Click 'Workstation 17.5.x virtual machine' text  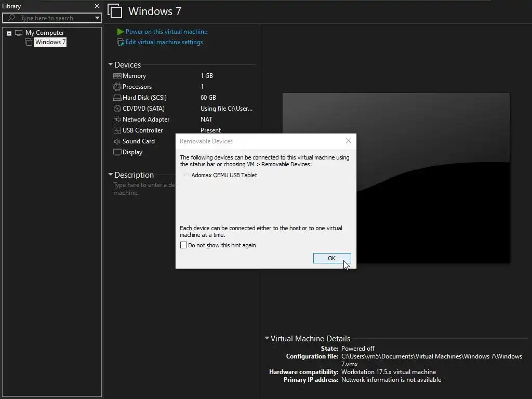click(389, 372)
